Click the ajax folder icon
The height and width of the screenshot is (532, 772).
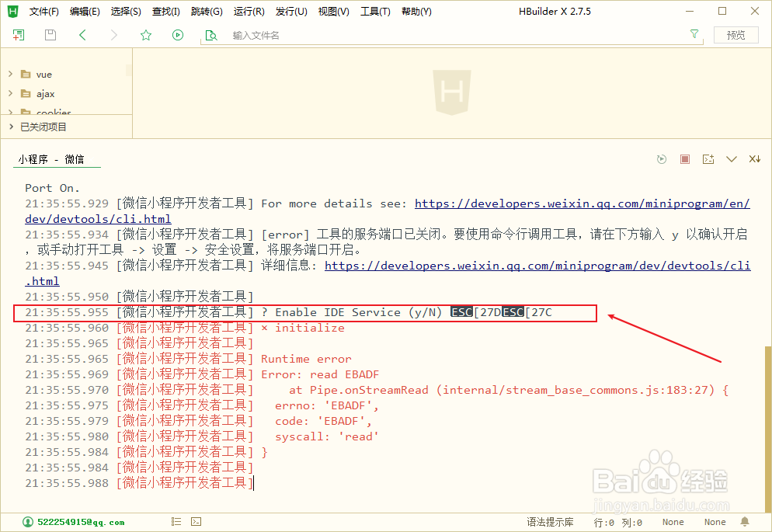(26, 93)
